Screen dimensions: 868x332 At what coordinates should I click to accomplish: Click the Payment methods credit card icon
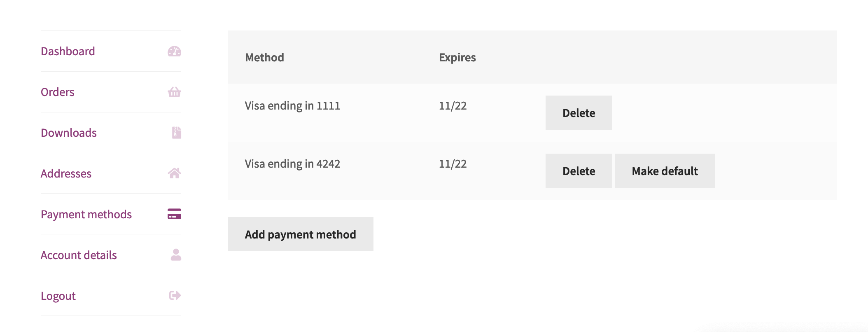point(174,214)
